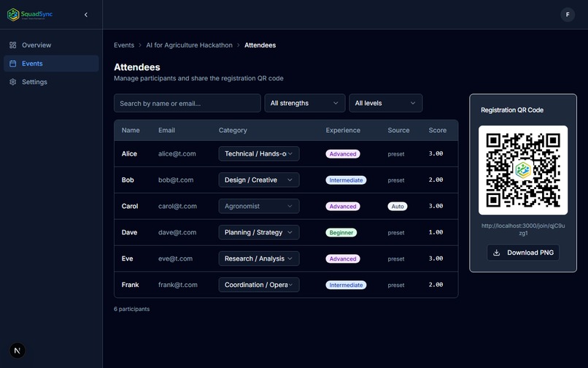Click the Source column header
Image resolution: width=588 pixels, height=368 pixels.
(398, 130)
